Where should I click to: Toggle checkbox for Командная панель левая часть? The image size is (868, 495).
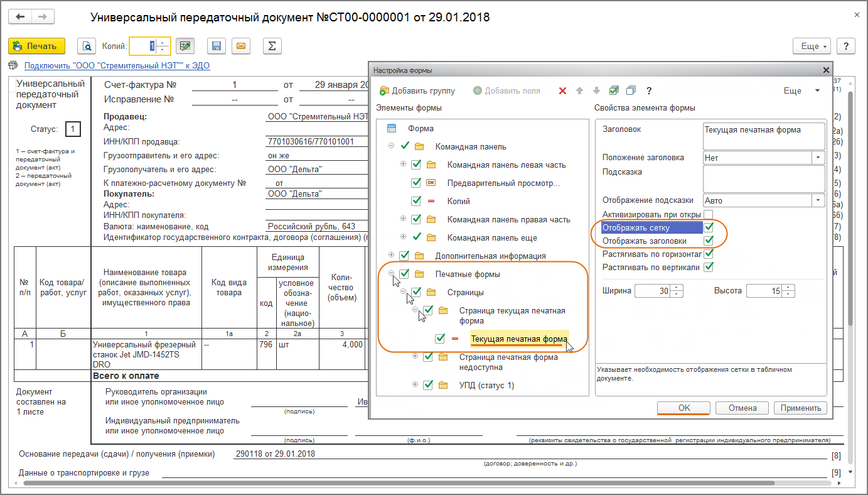coord(415,165)
